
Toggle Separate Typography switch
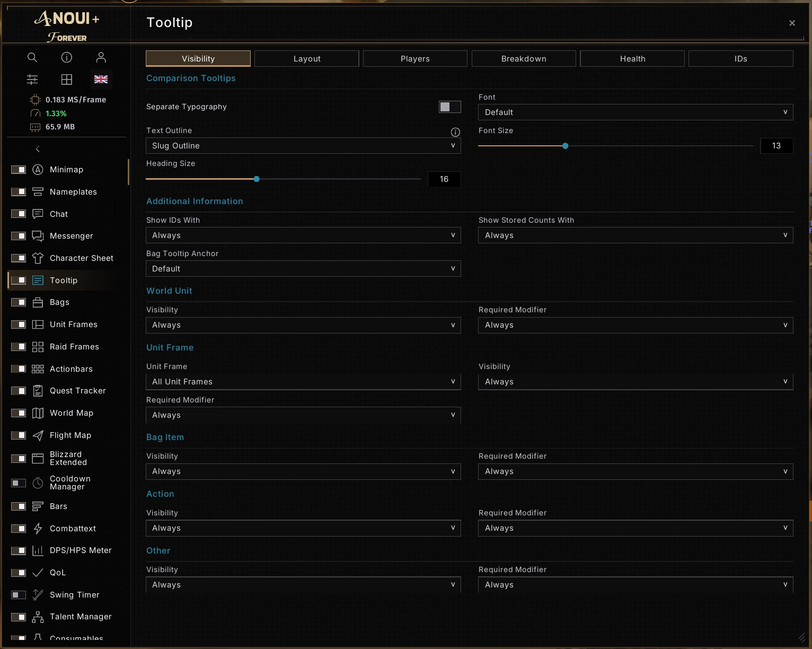point(450,107)
